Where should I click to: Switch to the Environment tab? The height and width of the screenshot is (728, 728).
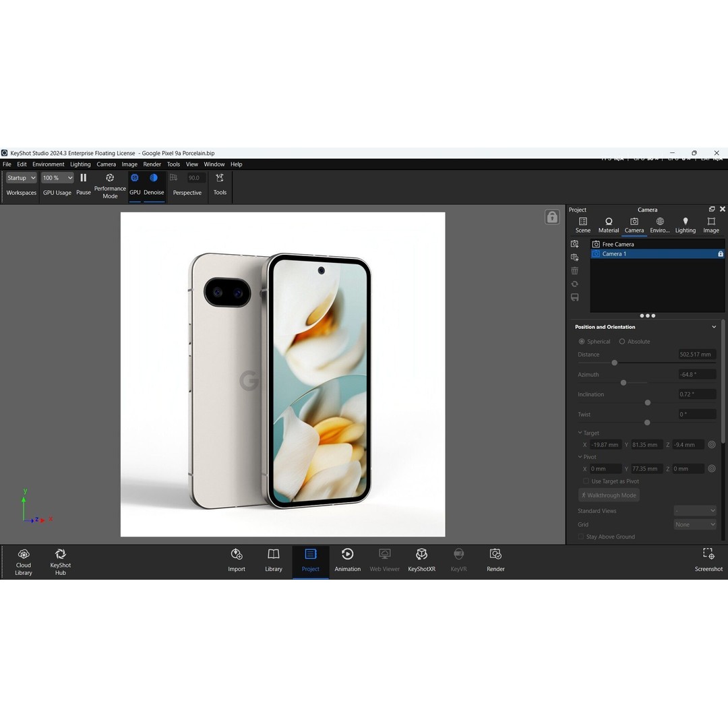pos(660,225)
